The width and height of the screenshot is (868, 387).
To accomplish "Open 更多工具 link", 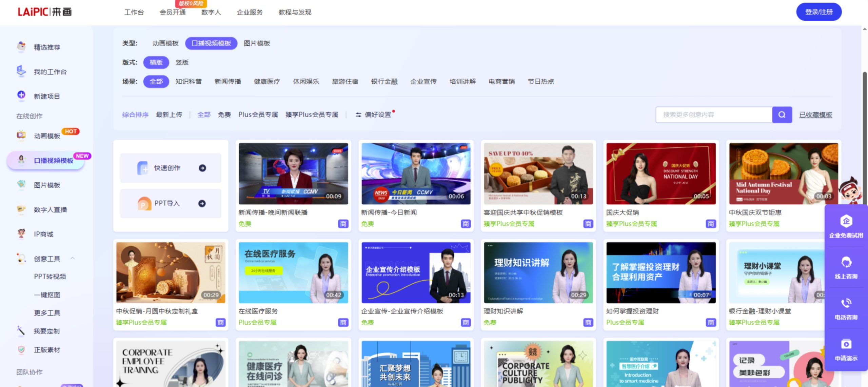I will click(47, 312).
